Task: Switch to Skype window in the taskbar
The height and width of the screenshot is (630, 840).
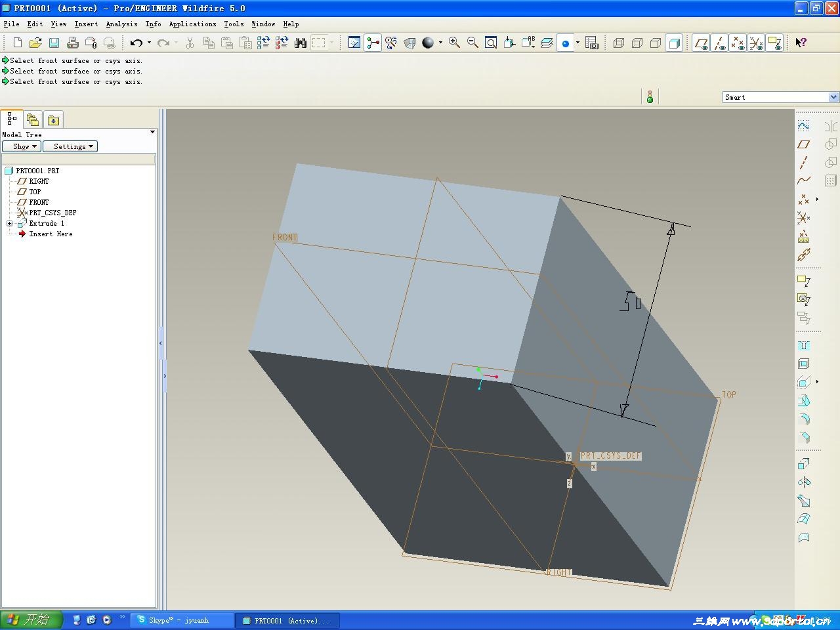Action: [182, 620]
